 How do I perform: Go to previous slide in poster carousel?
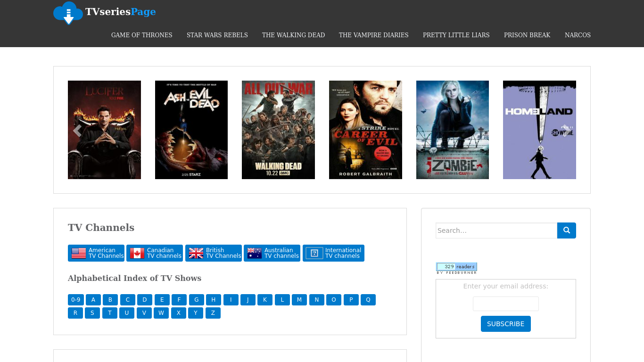[77, 131]
